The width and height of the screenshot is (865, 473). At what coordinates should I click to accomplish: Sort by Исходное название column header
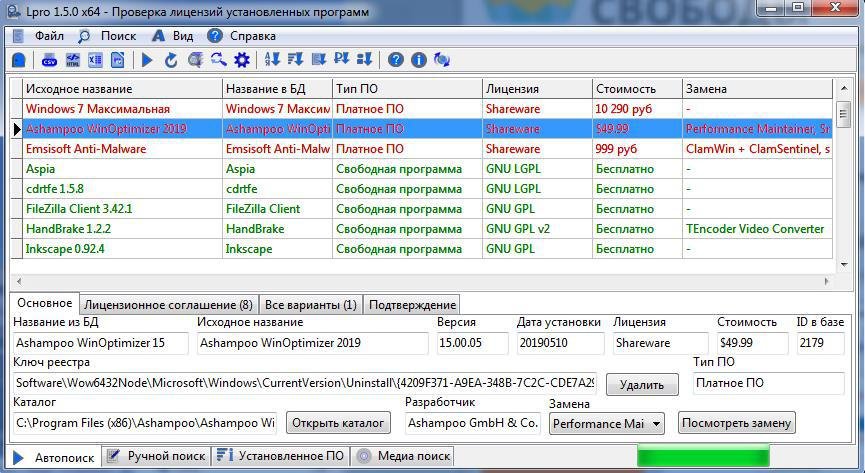tap(122, 89)
